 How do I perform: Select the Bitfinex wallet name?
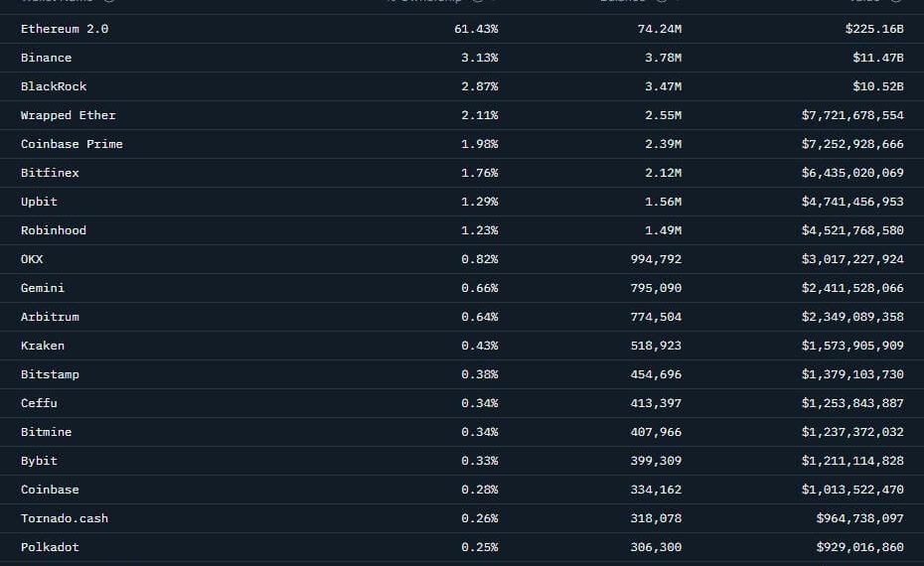[50, 173]
